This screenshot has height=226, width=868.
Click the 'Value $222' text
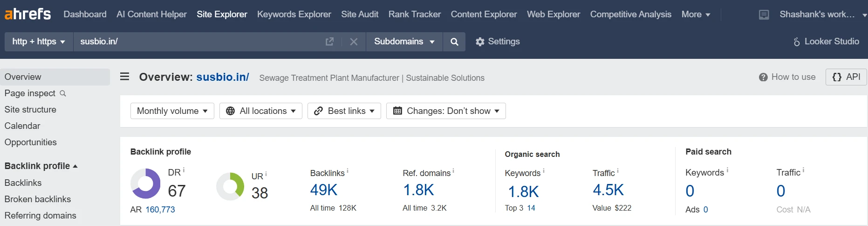(x=612, y=208)
